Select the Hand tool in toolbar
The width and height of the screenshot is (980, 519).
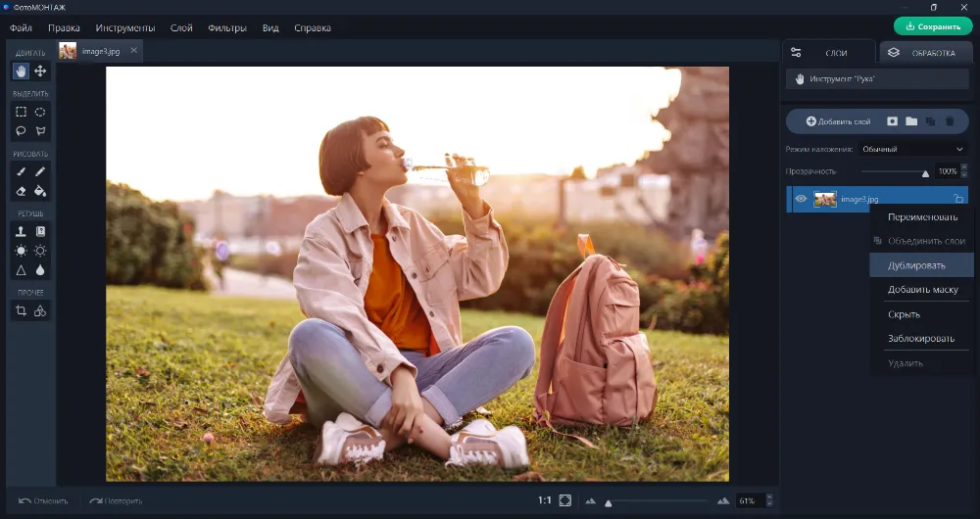point(21,71)
